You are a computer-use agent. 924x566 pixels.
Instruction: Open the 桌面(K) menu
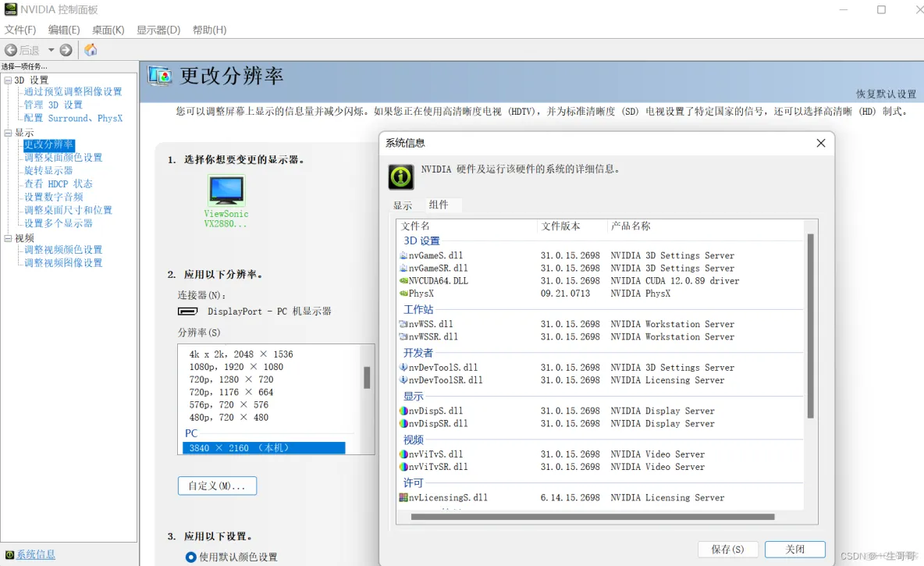coord(108,30)
